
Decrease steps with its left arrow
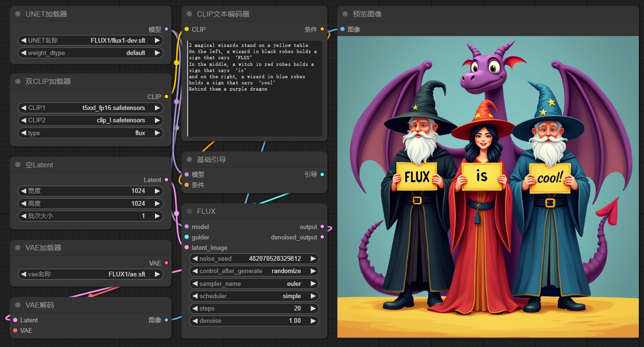[195, 309]
